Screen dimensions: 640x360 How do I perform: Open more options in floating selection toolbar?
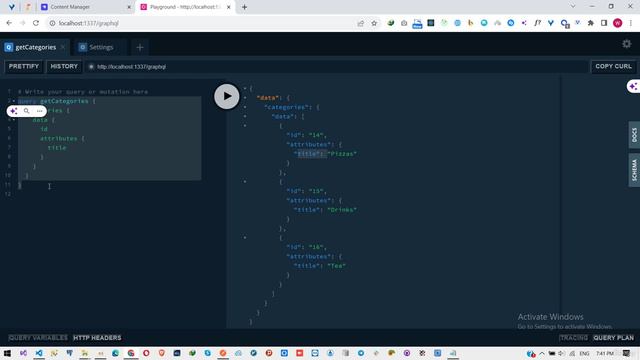click(x=39, y=111)
